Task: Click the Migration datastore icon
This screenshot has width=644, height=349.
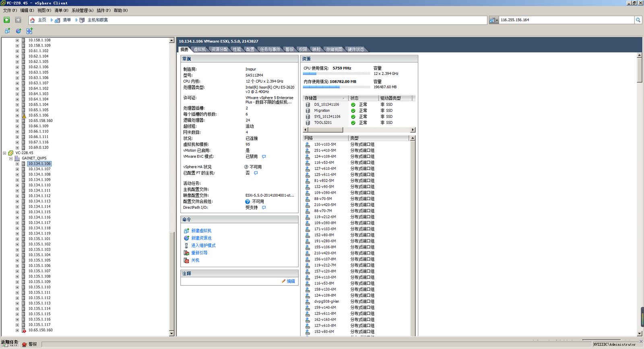Action: coord(308,110)
